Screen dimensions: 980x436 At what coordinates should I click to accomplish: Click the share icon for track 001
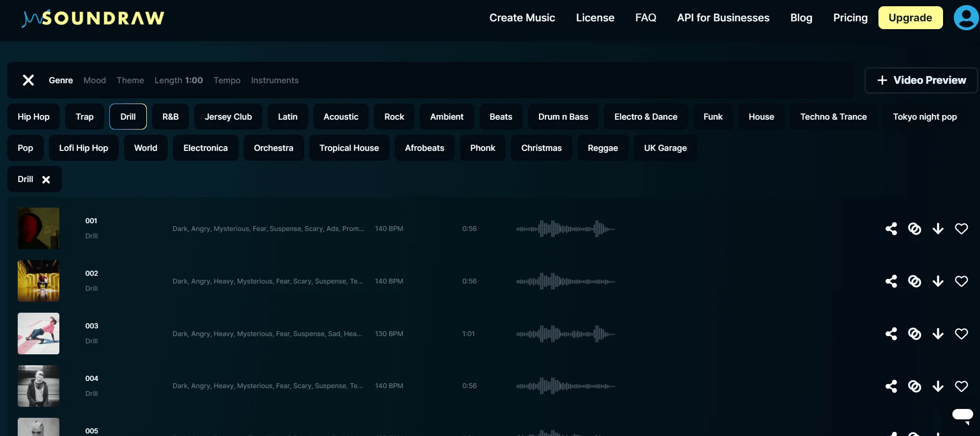(x=891, y=229)
